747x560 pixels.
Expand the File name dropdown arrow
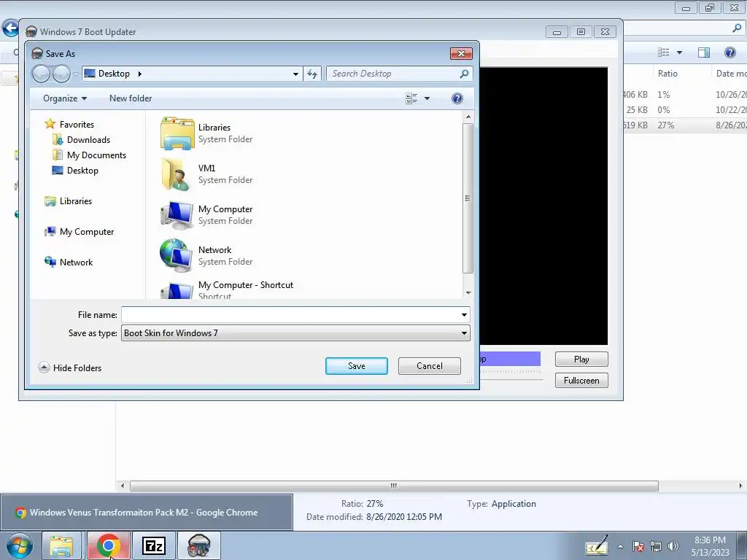click(464, 315)
